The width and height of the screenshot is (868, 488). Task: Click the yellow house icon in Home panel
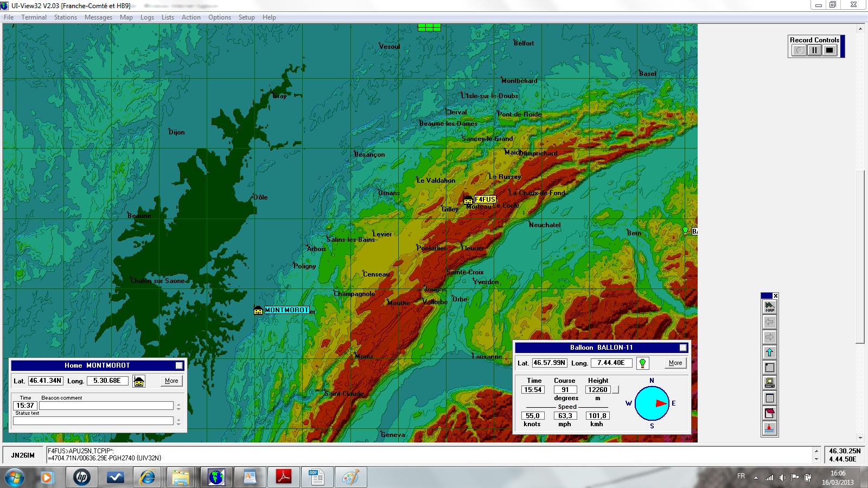tap(139, 381)
